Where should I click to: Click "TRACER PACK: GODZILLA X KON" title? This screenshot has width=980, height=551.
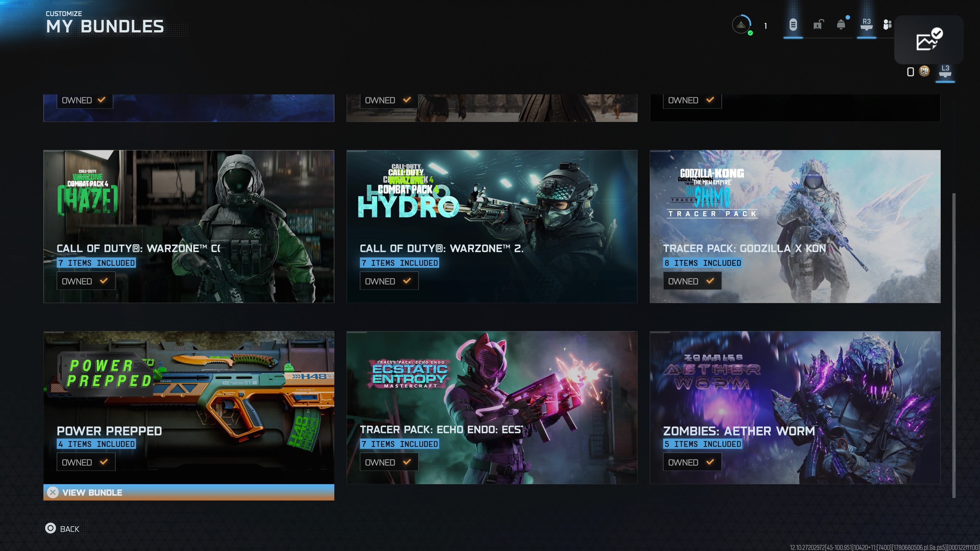point(744,248)
